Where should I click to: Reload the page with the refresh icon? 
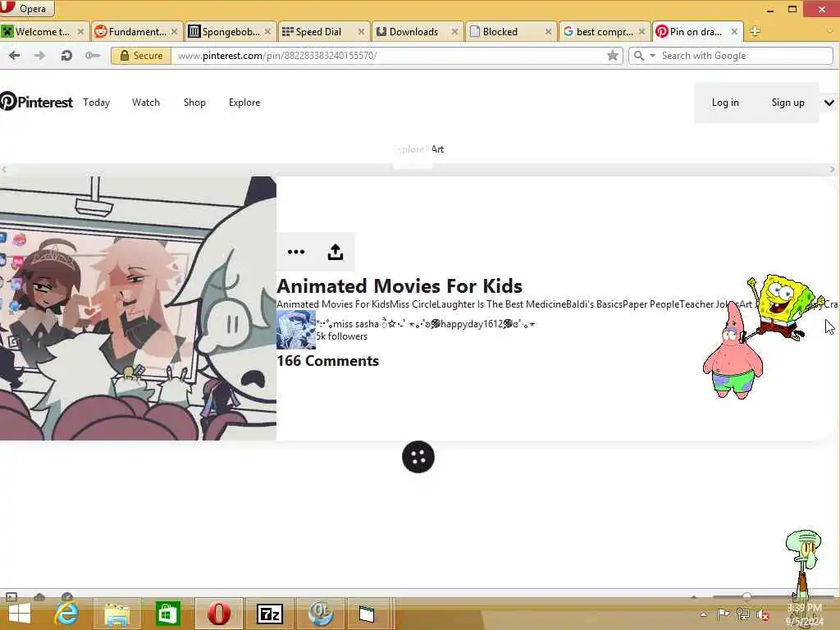click(x=66, y=55)
